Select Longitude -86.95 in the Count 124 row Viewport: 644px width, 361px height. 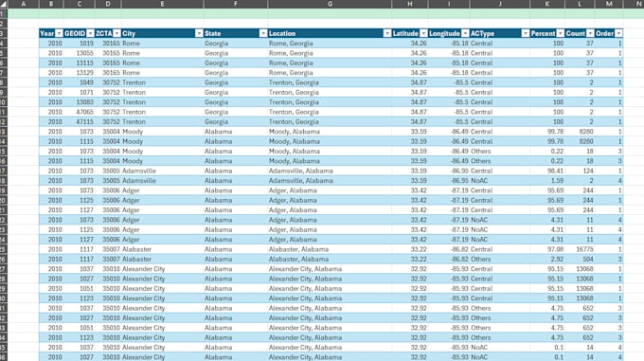tap(449, 171)
